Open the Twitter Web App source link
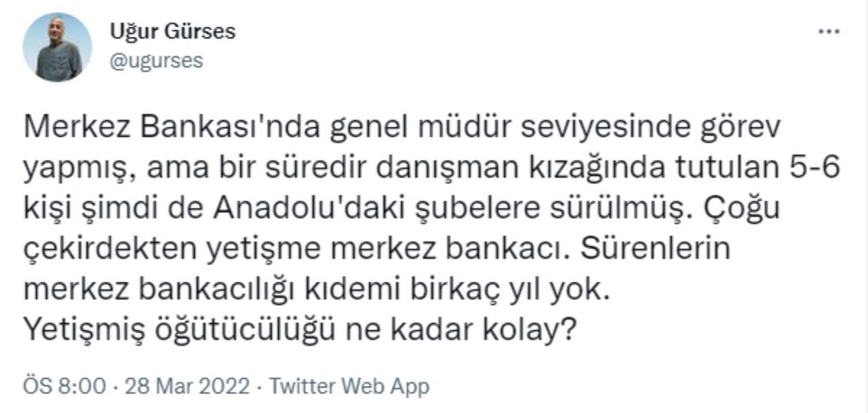Screen dimensions: 868x413 [x=349, y=387]
